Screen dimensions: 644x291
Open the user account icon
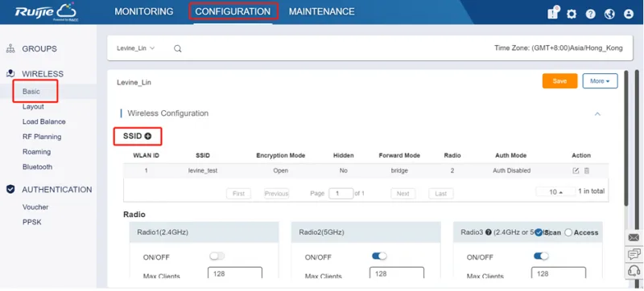coord(629,14)
